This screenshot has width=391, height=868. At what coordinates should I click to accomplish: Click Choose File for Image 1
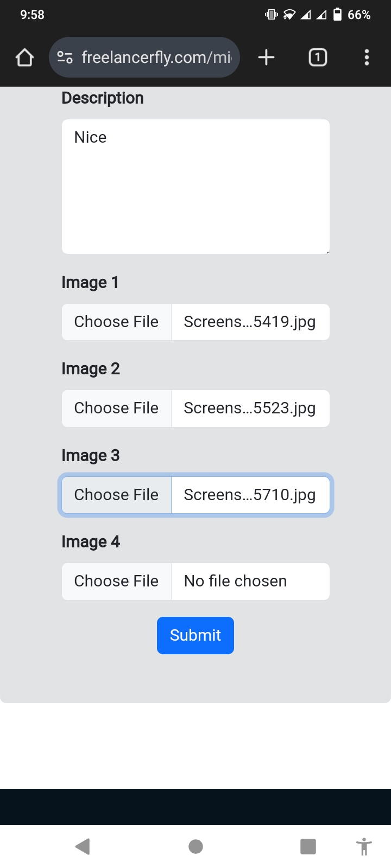point(116,322)
